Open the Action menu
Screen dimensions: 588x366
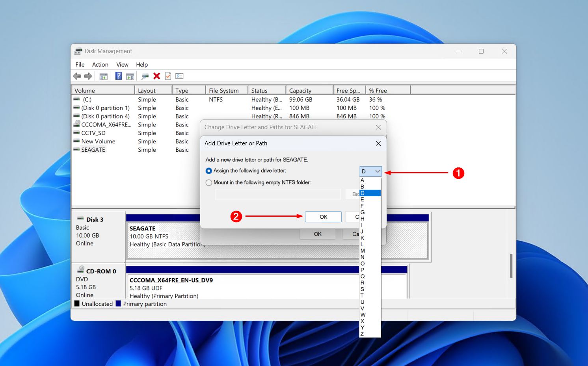[x=100, y=65]
